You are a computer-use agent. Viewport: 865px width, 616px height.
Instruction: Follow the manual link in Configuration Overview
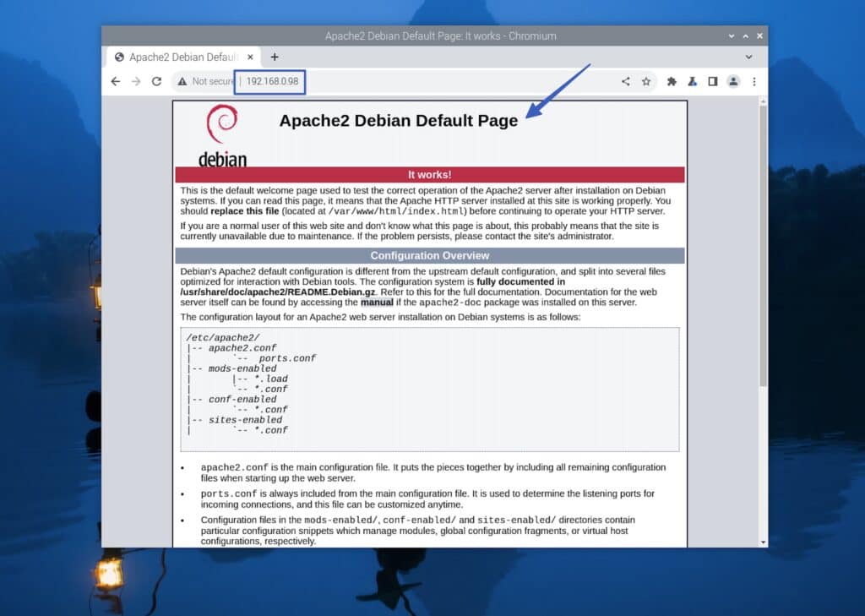coord(378,302)
